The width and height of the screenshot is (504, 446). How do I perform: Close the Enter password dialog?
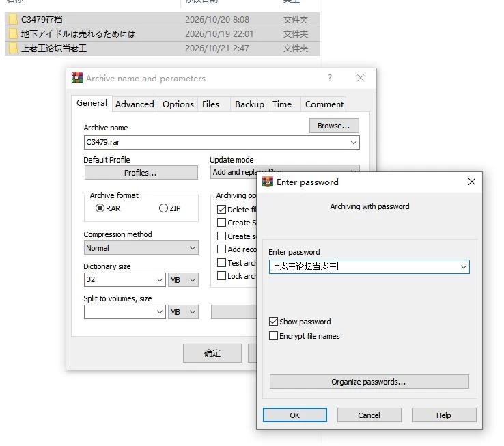tap(471, 182)
